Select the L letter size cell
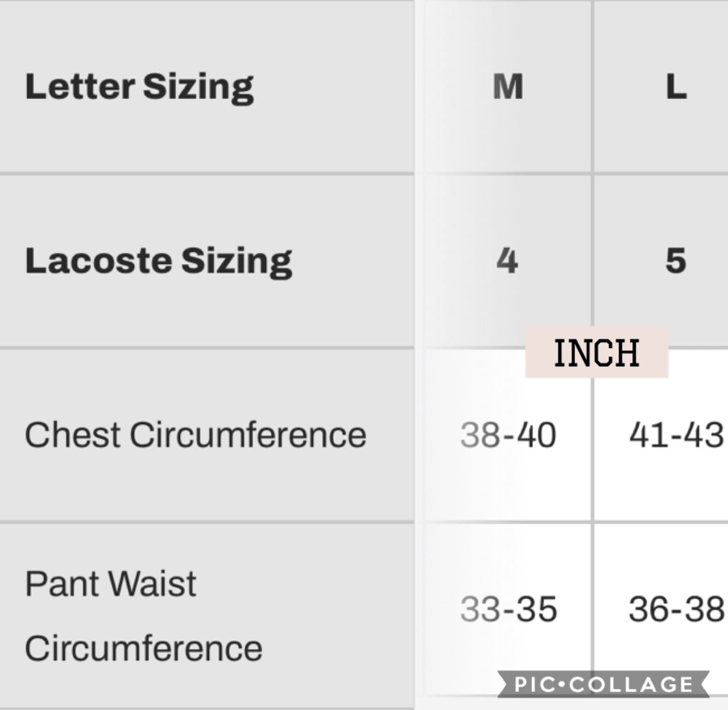The height and width of the screenshot is (710, 728). click(676, 87)
